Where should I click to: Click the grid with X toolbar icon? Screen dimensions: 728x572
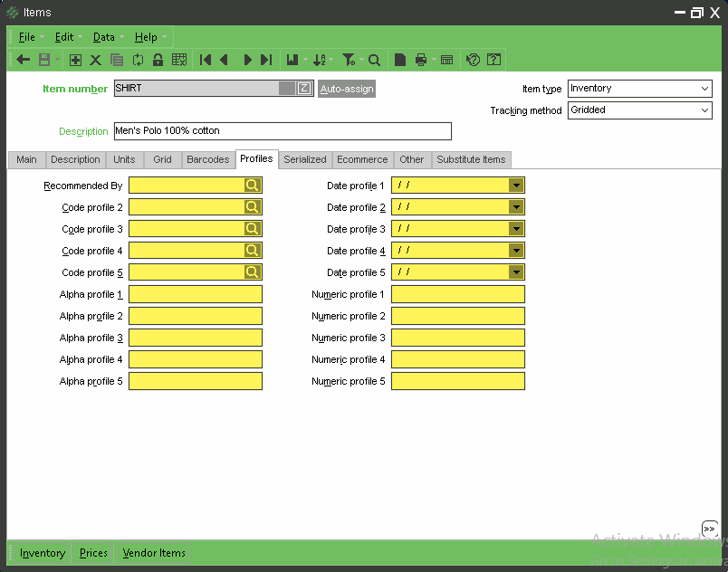tap(179, 60)
